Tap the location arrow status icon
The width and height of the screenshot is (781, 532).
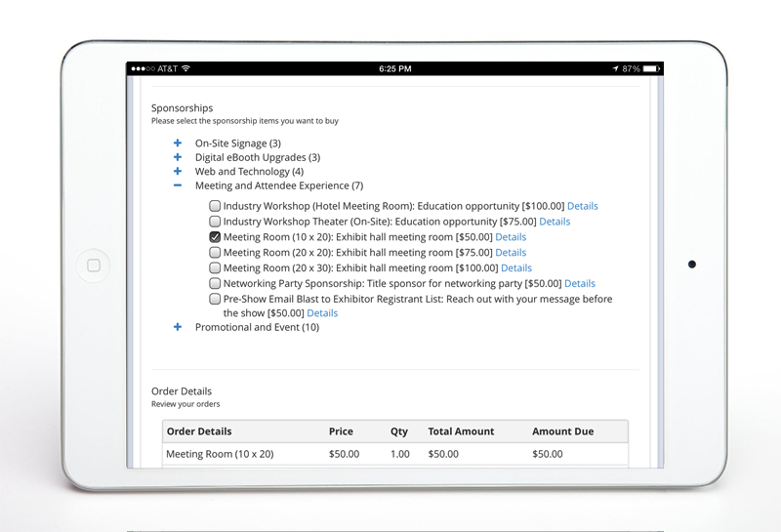[x=616, y=68]
